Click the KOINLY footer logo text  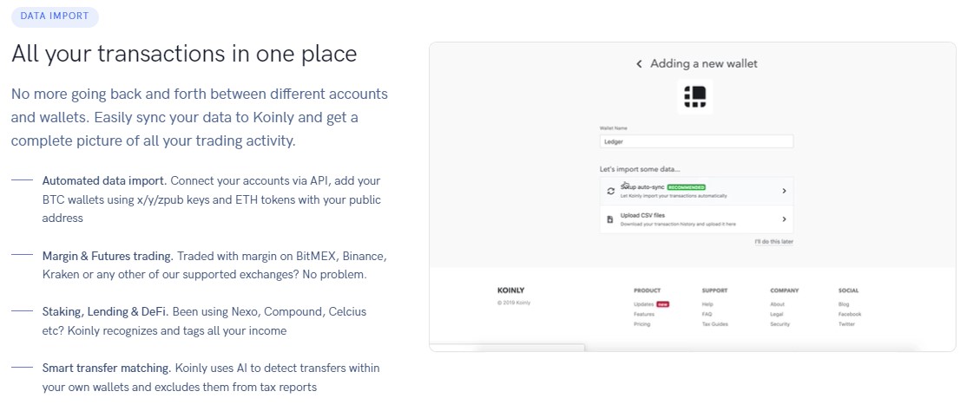click(510, 290)
